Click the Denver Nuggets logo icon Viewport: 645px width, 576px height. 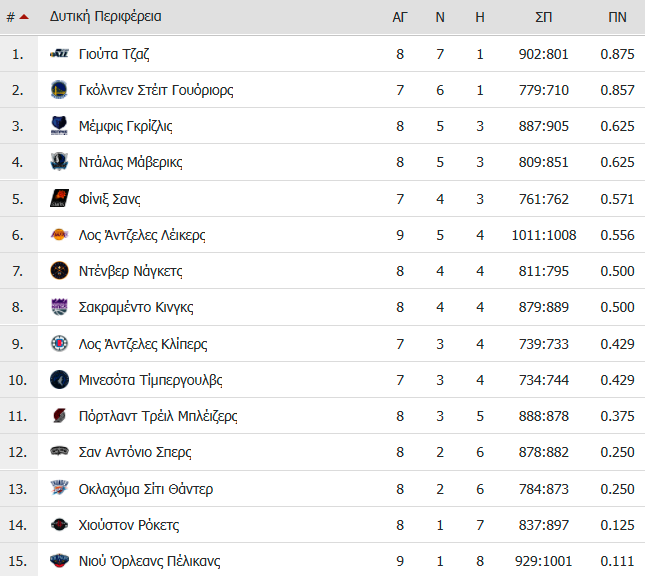coord(59,271)
